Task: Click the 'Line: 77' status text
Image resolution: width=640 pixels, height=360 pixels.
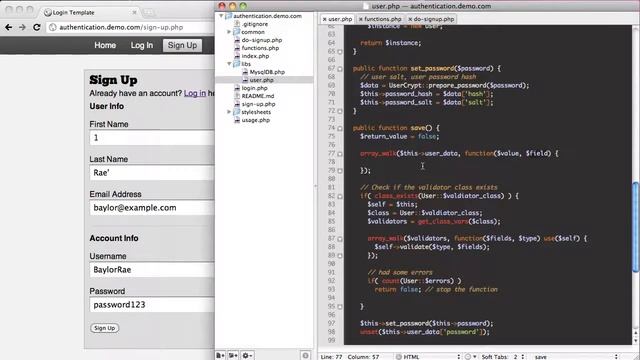Action: (x=331, y=357)
